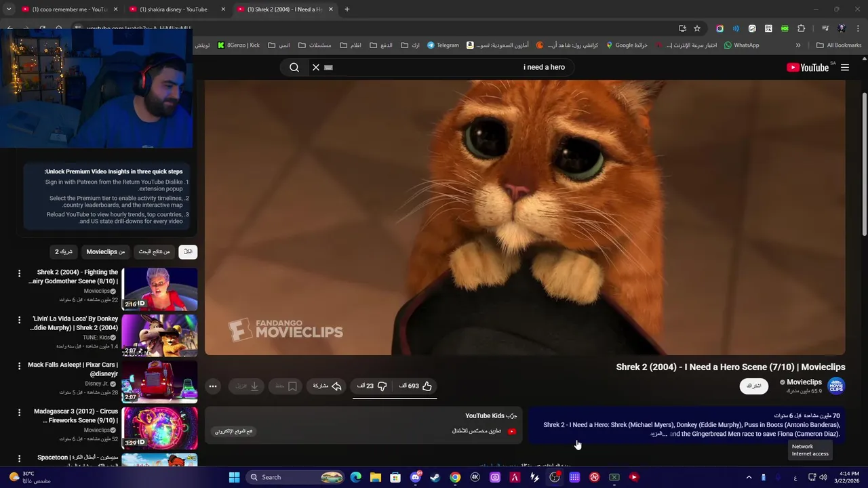The height and width of the screenshot is (488, 868).
Task: Bookmark this page with the star icon
Action: tap(697, 28)
